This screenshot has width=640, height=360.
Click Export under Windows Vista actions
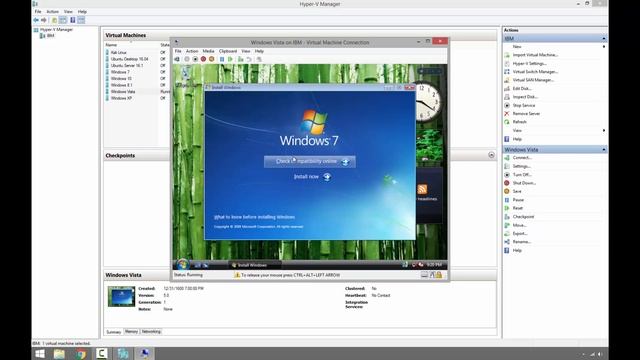[520, 233]
